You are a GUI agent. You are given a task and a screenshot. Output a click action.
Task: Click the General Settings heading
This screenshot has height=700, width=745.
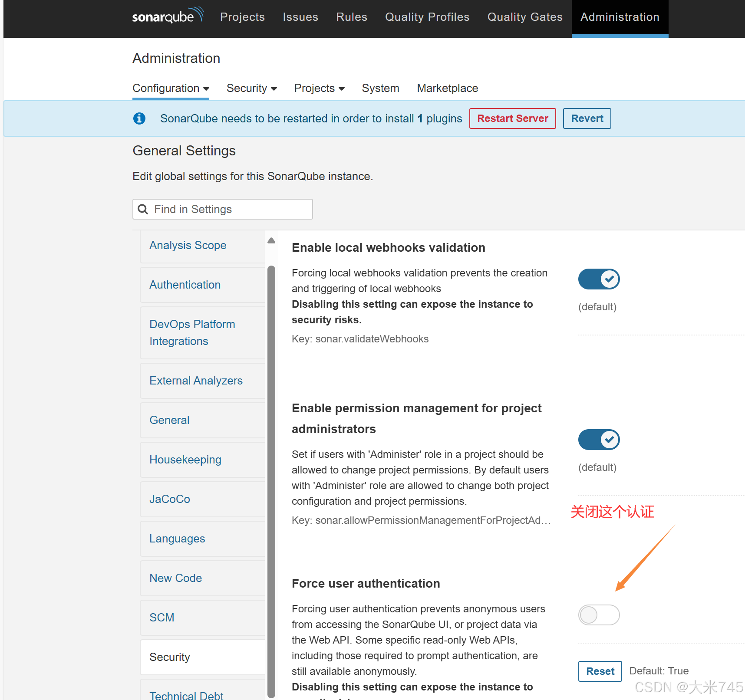click(x=184, y=151)
